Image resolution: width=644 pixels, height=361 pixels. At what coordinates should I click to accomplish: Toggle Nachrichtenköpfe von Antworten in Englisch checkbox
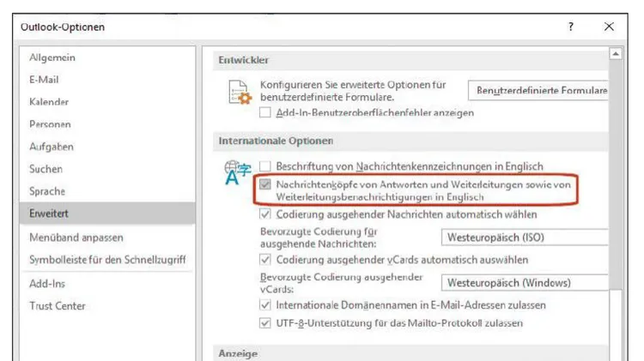[x=265, y=184]
